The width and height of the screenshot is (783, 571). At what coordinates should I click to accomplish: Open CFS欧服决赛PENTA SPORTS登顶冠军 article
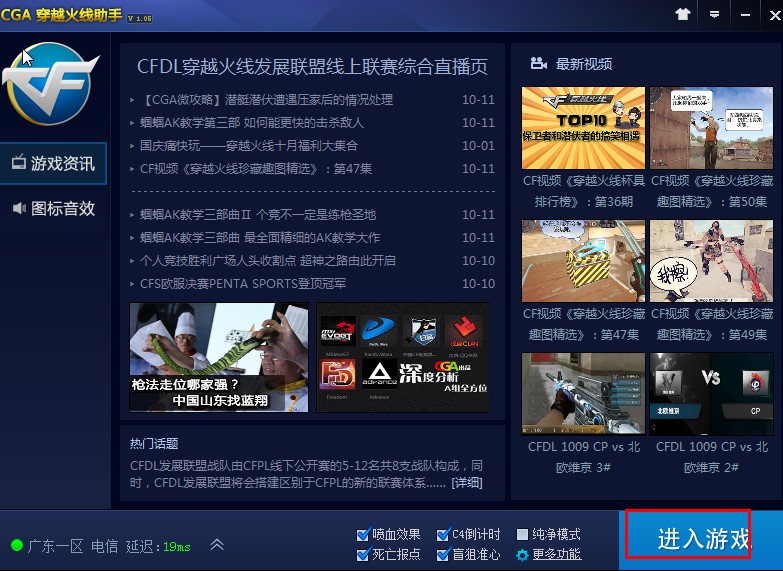243,283
